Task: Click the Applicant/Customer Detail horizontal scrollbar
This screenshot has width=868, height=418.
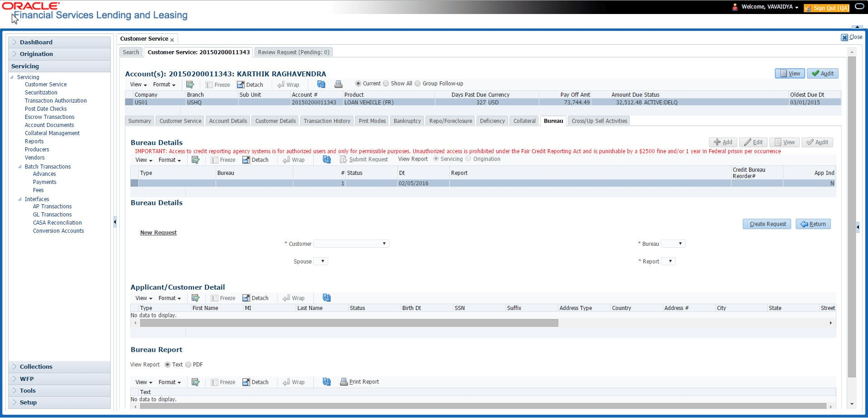Action: pyautogui.click(x=349, y=323)
